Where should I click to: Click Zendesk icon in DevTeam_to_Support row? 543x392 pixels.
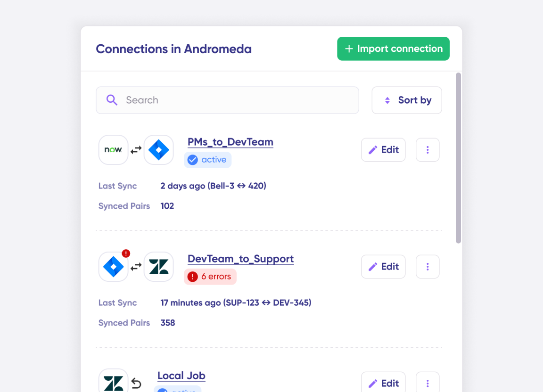tap(158, 267)
